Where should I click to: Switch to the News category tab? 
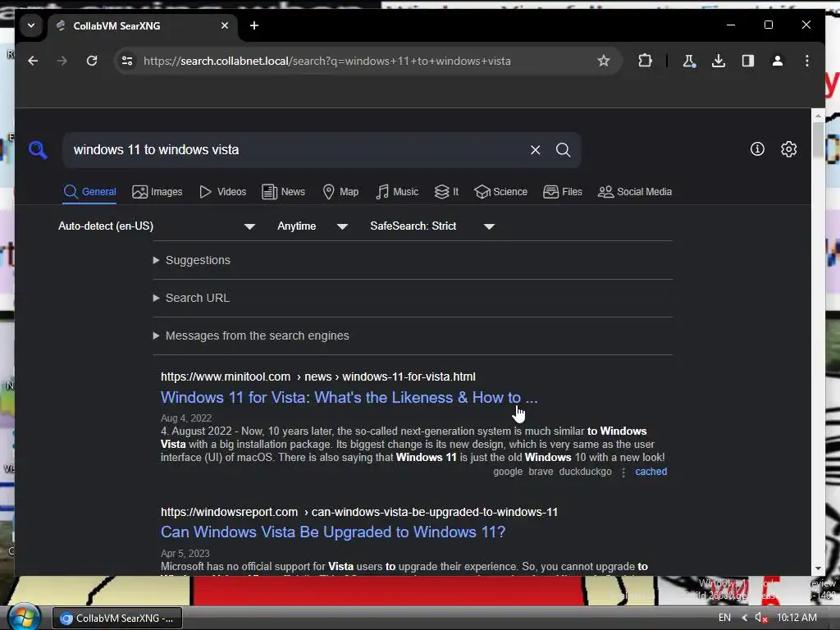point(283,192)
